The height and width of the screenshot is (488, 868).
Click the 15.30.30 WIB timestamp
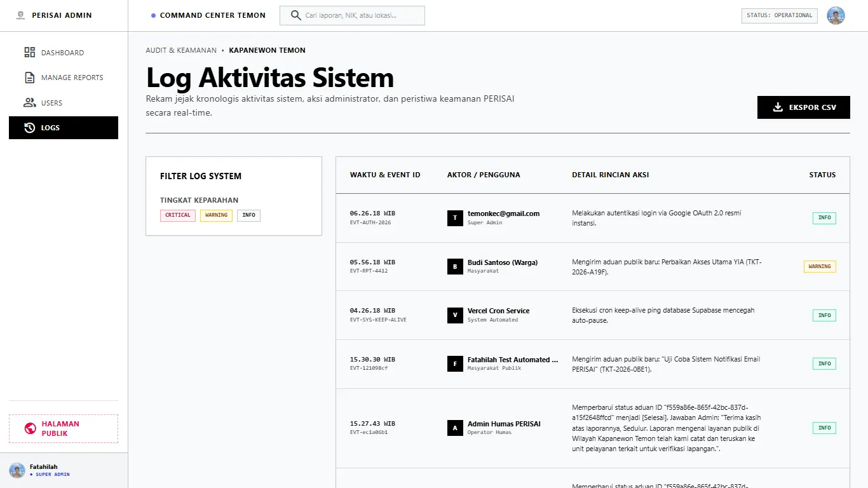click(x=372, y=360)
